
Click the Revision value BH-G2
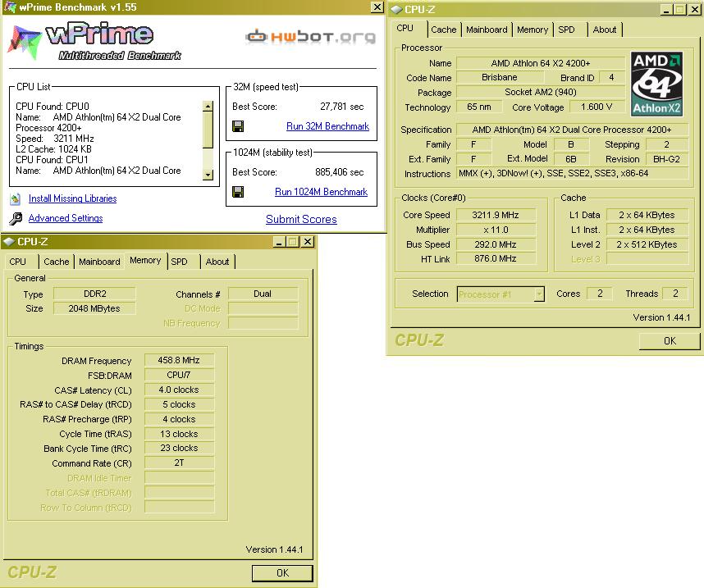[667, 159]
